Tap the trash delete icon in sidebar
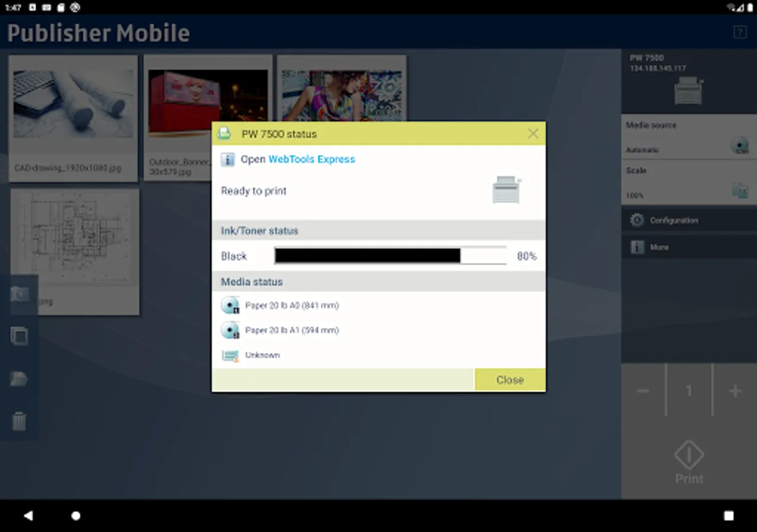 (x=19, y=421)
